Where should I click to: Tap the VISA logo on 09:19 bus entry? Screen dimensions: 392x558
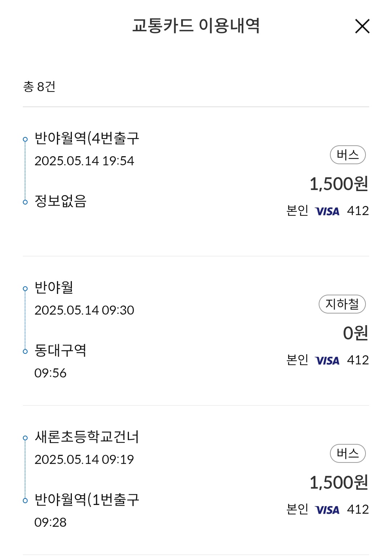pos(327,510)
